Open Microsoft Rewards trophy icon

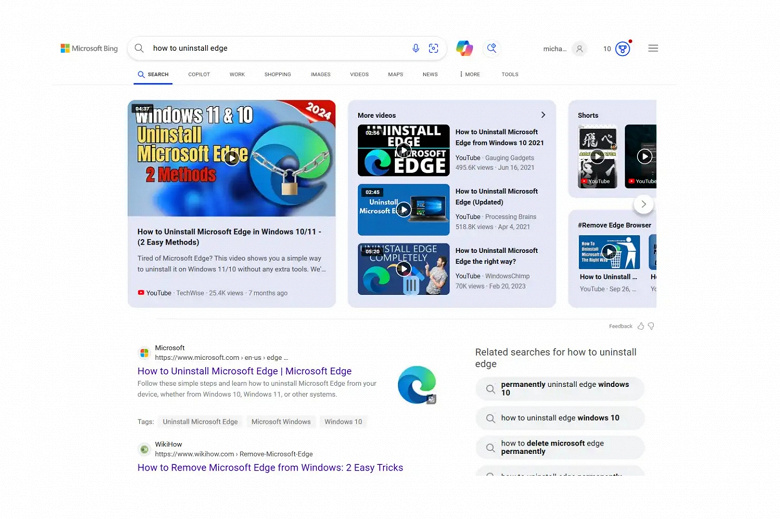pyautogui.click(x=623, y=49)
